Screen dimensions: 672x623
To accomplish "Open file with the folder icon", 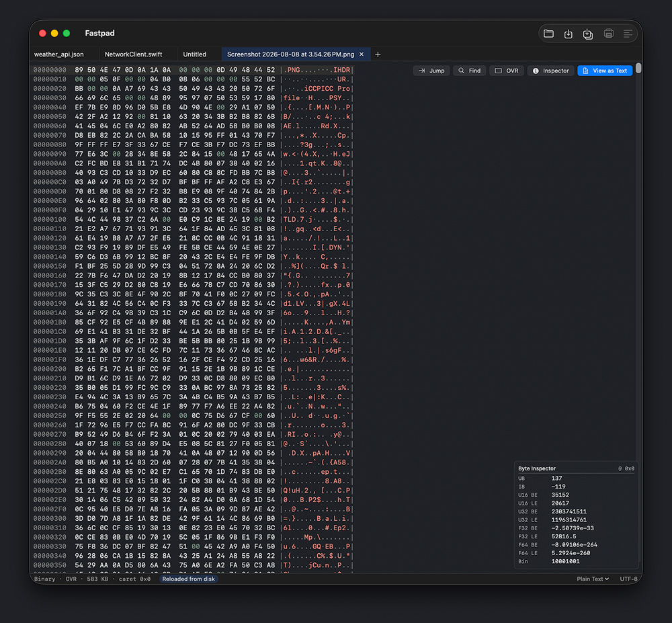I will pos(548,34).
